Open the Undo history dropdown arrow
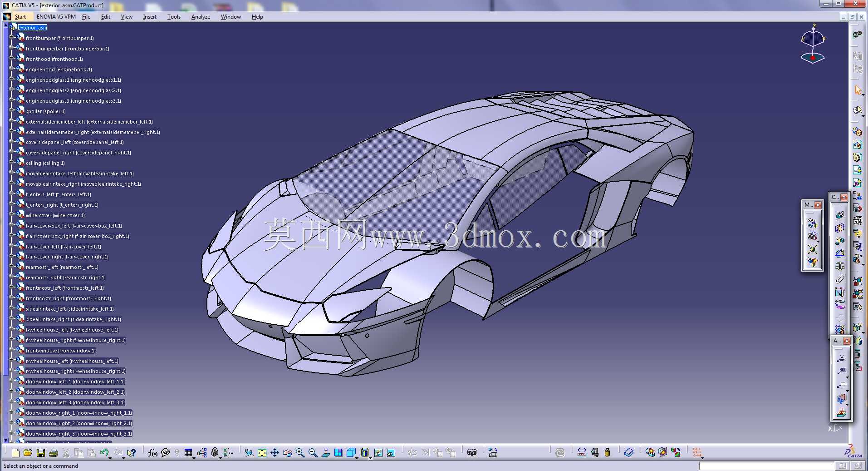The image size is (868, 471). 109,458
